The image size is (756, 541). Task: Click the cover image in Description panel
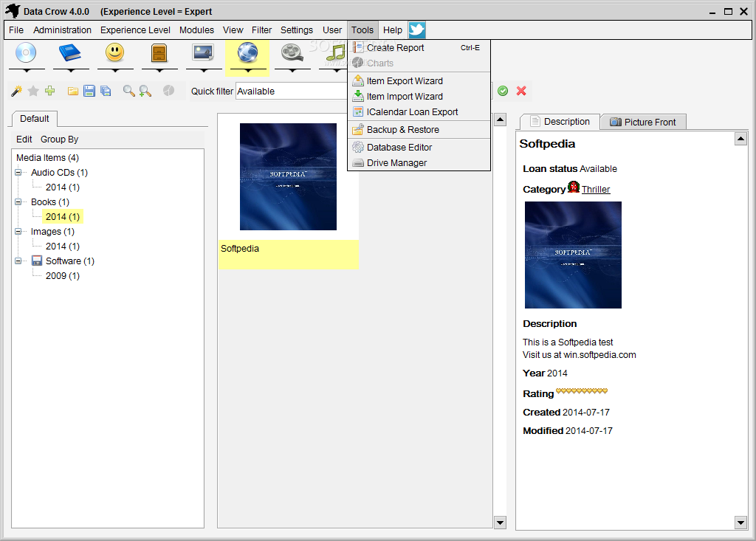573,255
